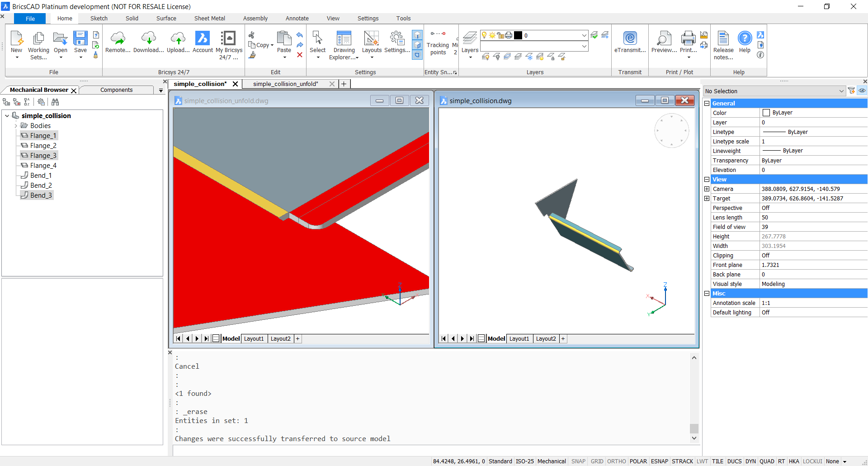Expand the Bodies tree node

[16, 126]
